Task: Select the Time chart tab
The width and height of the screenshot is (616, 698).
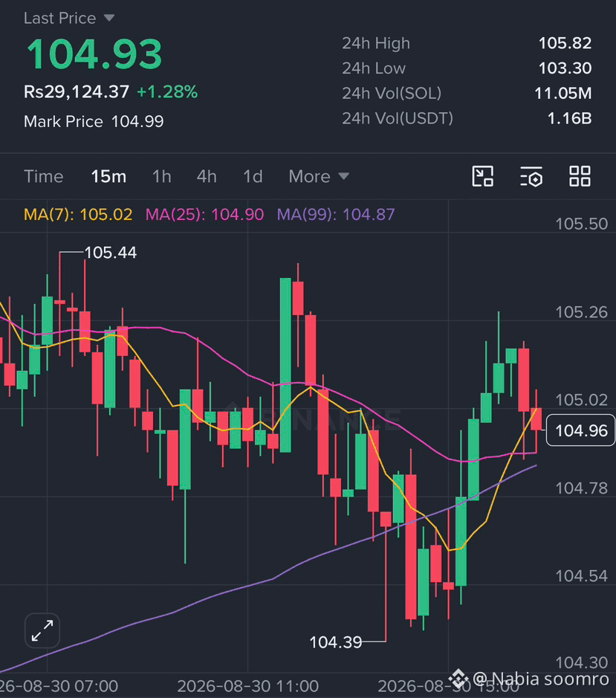Action: (x=44, y=177)
